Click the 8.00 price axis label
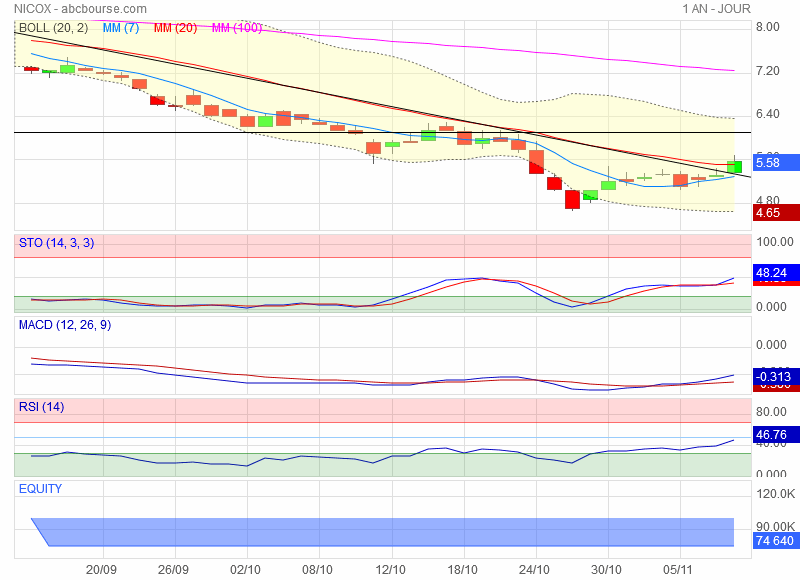Viewport: 800px width, 580px height. (x=768, y=27)
